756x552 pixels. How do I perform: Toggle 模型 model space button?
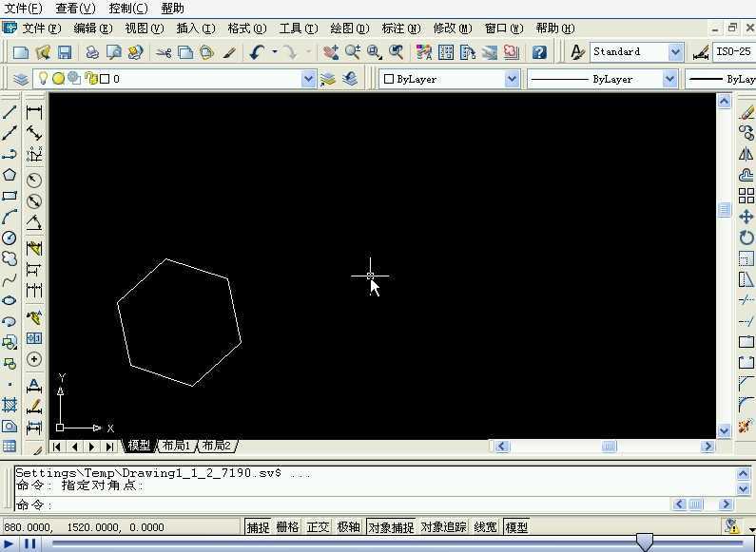tap(516, 527)
